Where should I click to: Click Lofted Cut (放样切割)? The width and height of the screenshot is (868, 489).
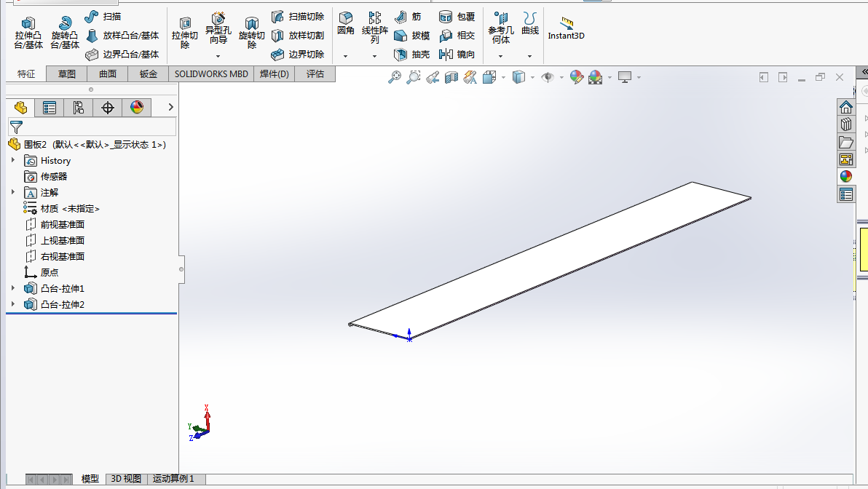(298, 36)
